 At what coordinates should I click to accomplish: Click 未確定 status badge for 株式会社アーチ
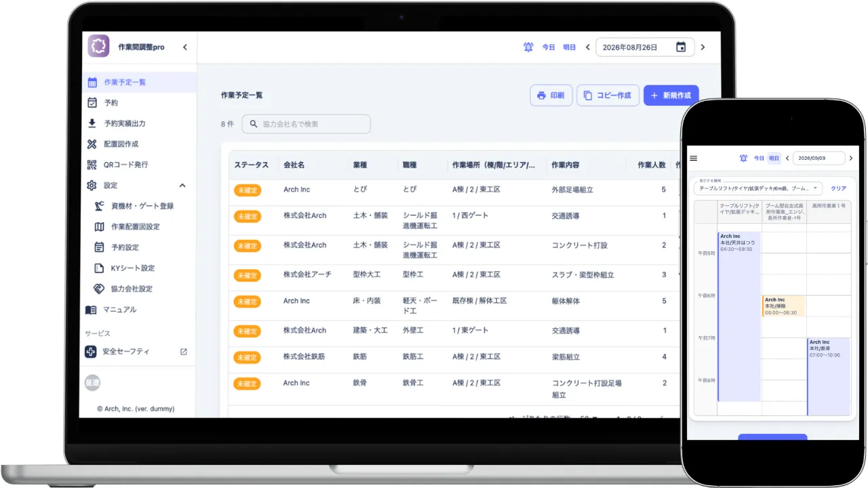click(248, 275)
